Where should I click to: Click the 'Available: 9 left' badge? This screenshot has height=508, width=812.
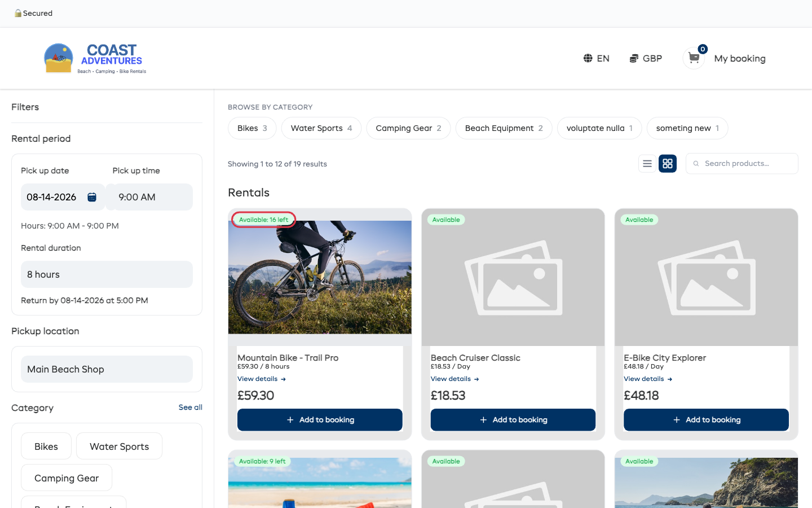click(262, 461)
